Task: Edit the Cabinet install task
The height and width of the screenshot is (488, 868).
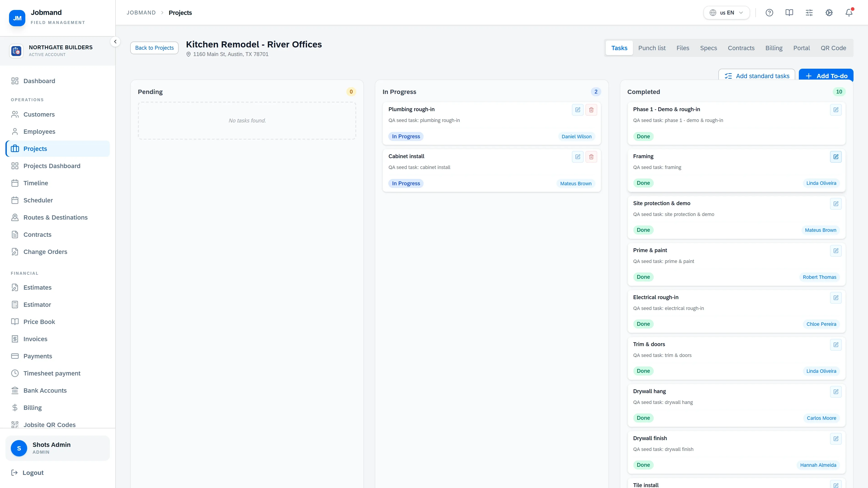Action: (x=578, y=157)
